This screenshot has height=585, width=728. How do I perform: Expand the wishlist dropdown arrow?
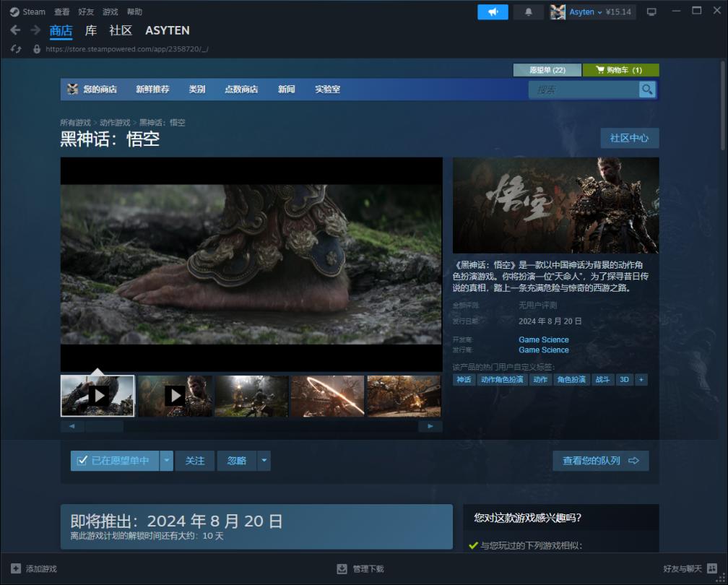(166, 461)
